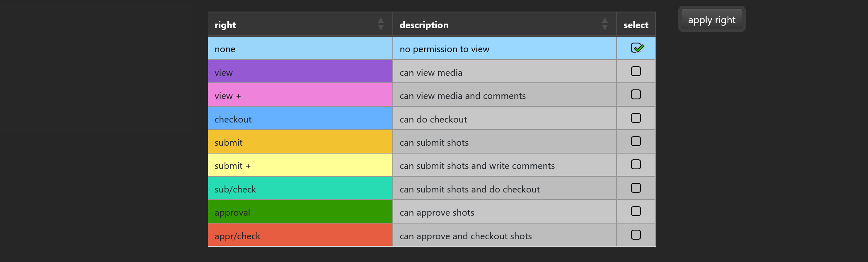Select the 'submit' permission checkbox
The width and height of the screenshot is (868, 262).
point(636,142)
